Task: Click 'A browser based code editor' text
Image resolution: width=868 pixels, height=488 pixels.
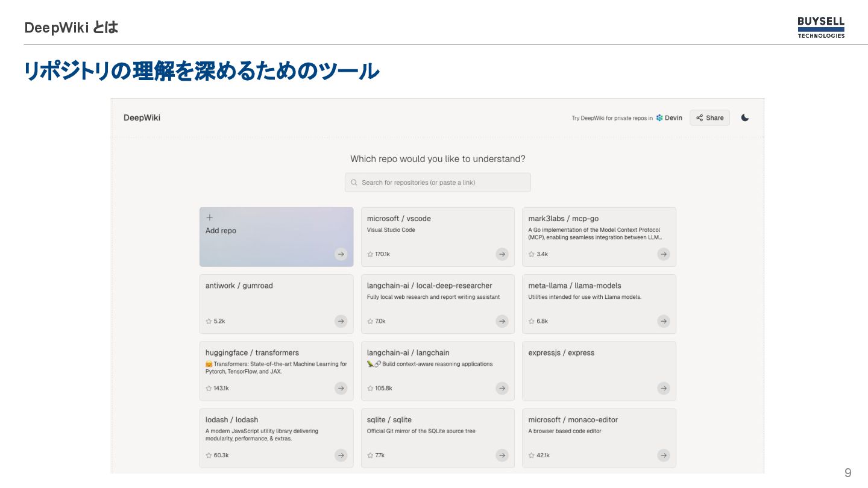Action: click(x=565, y=431)
